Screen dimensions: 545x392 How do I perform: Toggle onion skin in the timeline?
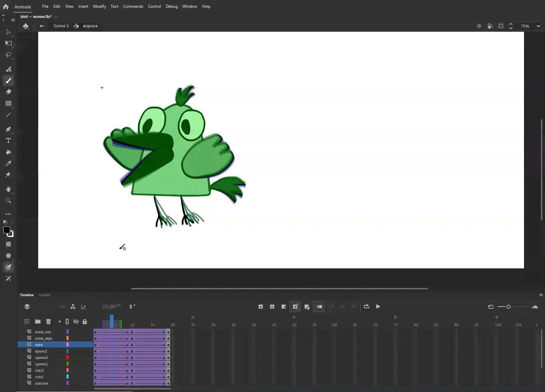pos(319,307)
